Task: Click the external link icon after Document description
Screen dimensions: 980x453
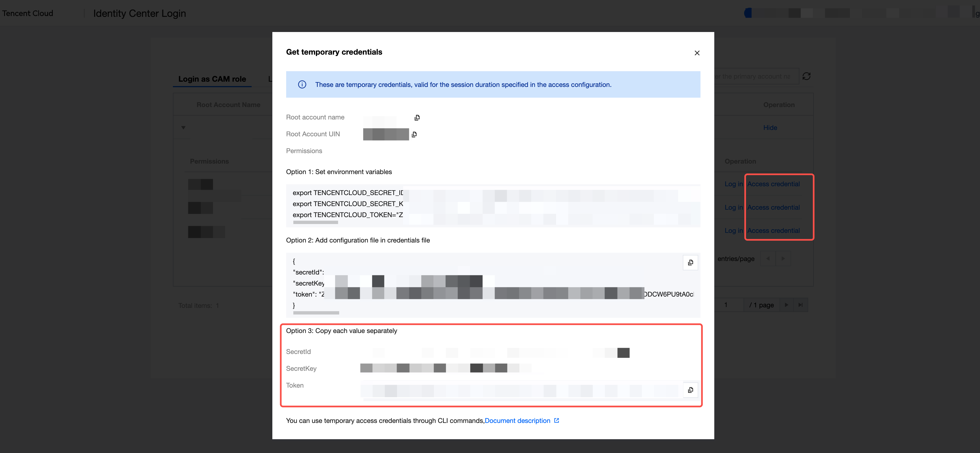Action: pyautogui.click(x=557, y=420)
